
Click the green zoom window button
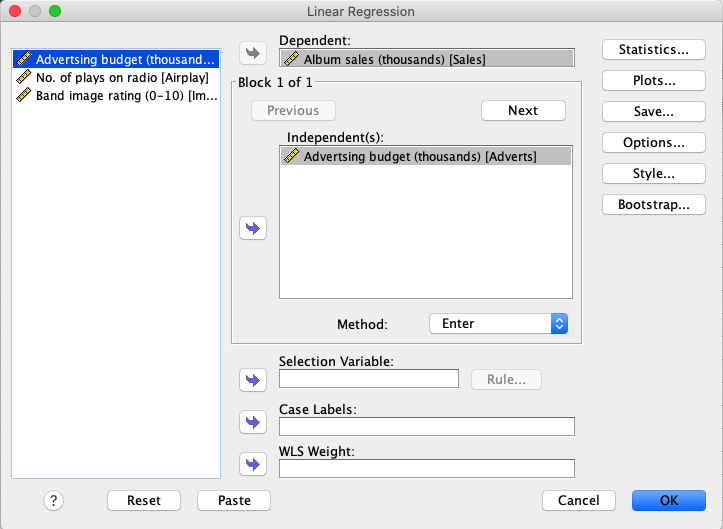55,11
